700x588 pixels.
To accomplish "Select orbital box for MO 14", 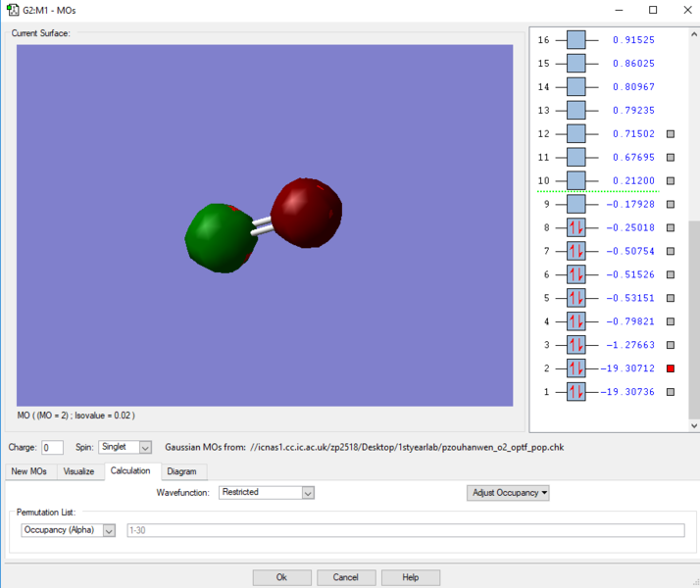I will coord(575,87).
